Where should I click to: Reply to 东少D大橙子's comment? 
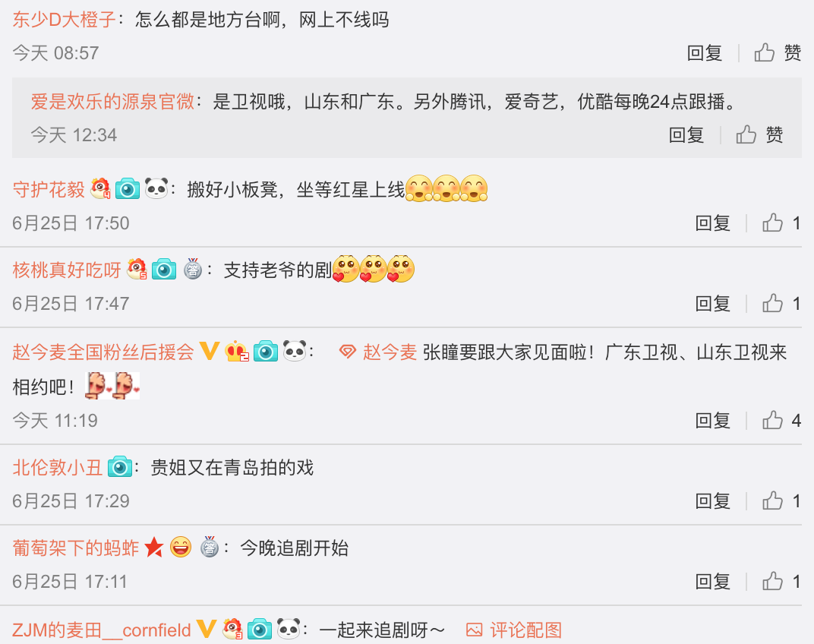tap(704, 53)
